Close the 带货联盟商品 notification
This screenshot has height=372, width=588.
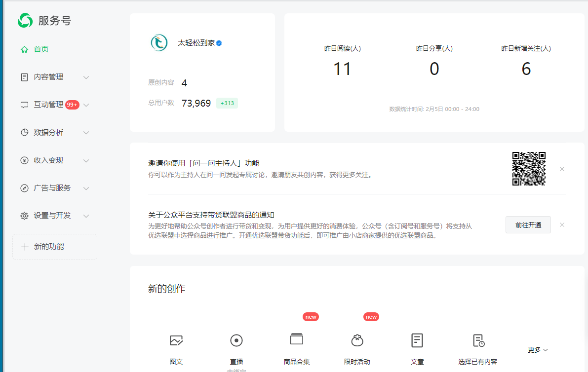[x=562, y=225]
